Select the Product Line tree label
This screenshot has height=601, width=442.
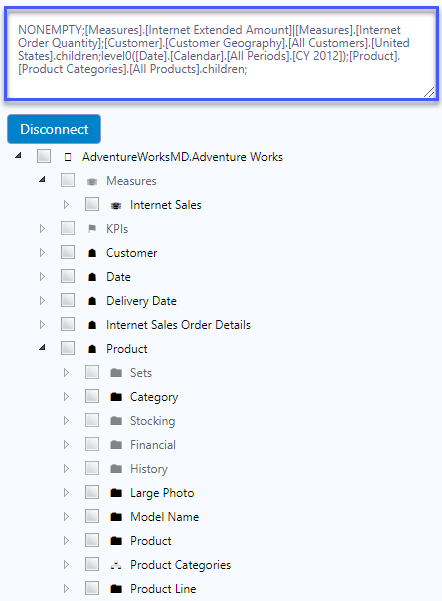[163, 589]
